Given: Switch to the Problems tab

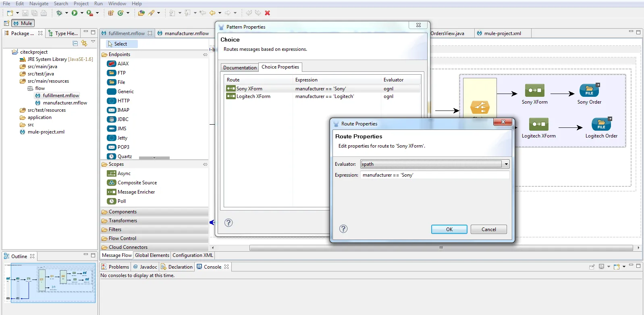Looking at the screenshot, I should pos(115,267).
